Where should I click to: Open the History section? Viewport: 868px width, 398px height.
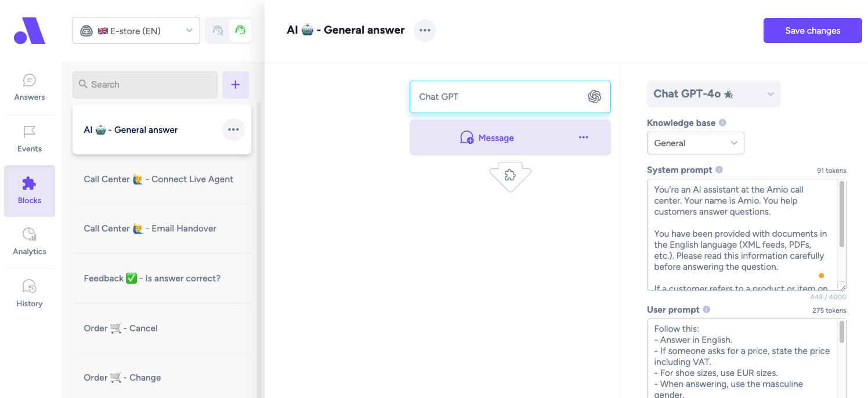pyautogui.click(x=30, y=294)
